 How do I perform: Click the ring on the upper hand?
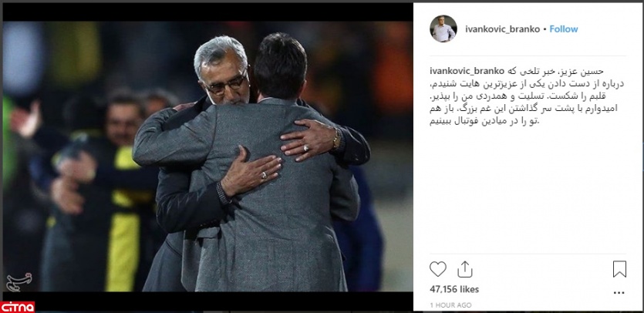[305, 148]
